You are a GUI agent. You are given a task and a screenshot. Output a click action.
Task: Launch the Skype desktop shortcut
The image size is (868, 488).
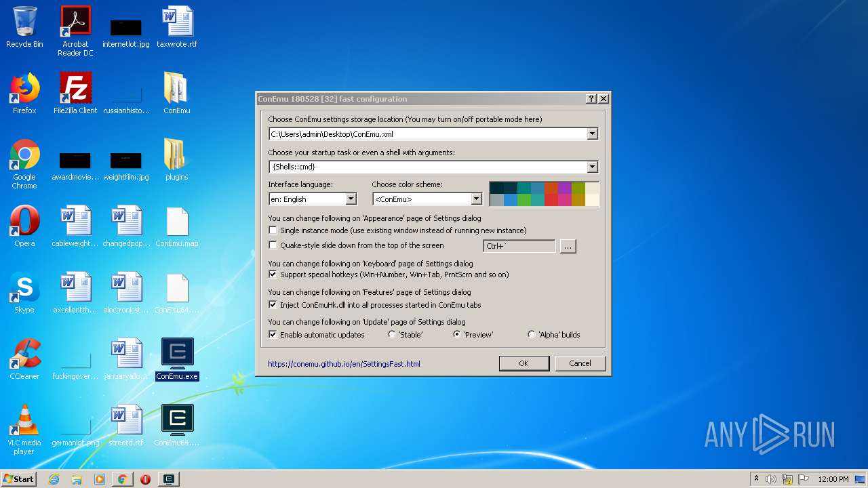(24, 293)
